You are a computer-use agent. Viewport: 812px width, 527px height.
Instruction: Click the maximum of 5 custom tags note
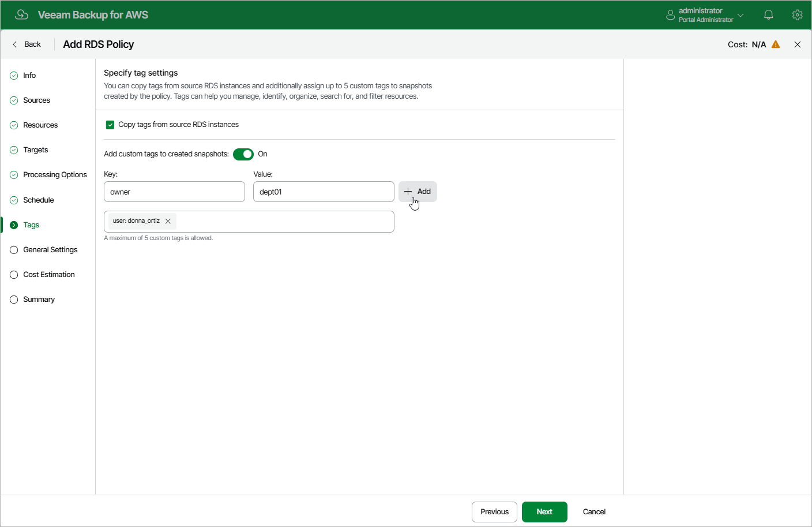[x=159, y=238]
